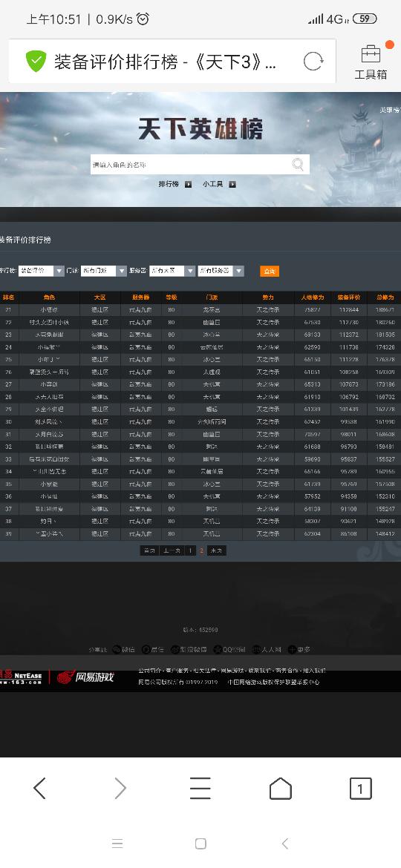Open the tab switcher showing 1
The height and width of the screenshot is (868, 401).
tap(361, 789)
